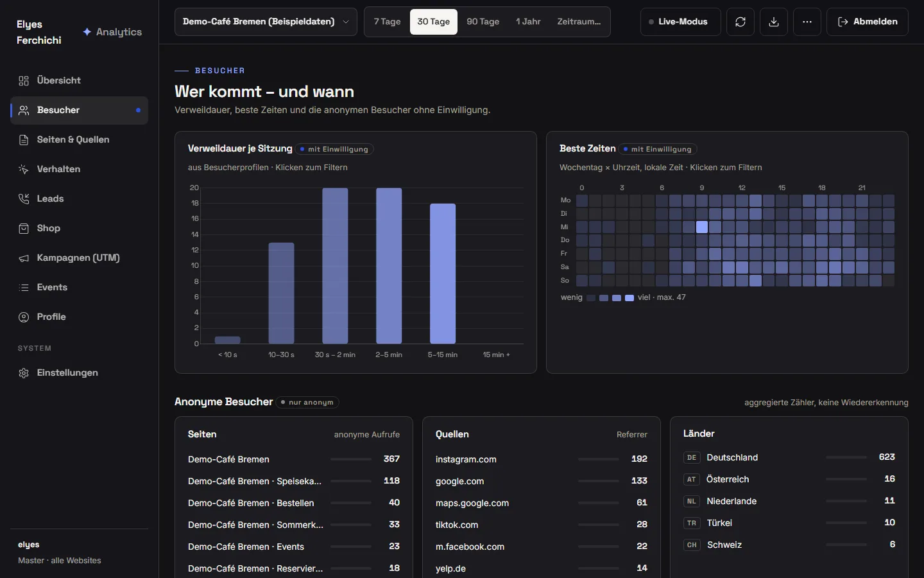Click the Schweiz country row

click(789, 545)
